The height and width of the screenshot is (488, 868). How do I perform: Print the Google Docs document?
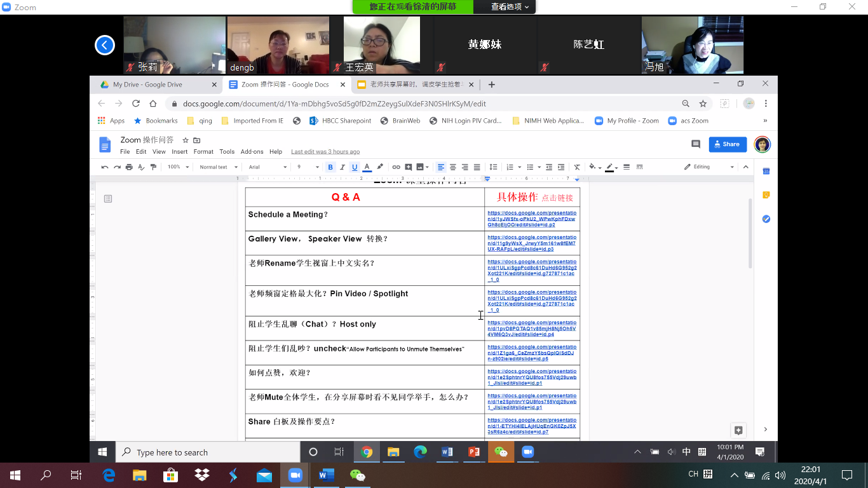pyautogui.click(x=129, y=167)
